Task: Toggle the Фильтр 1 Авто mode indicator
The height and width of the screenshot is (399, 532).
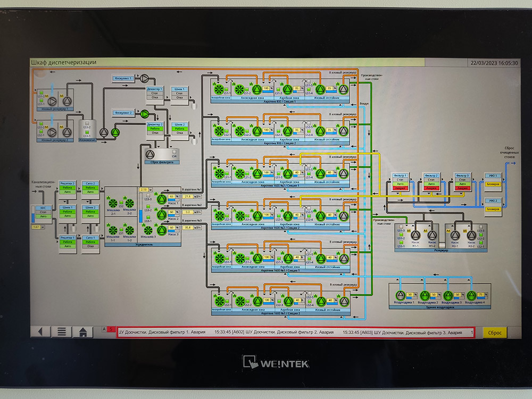Action: pyautogui.click(x=400, y=184)
